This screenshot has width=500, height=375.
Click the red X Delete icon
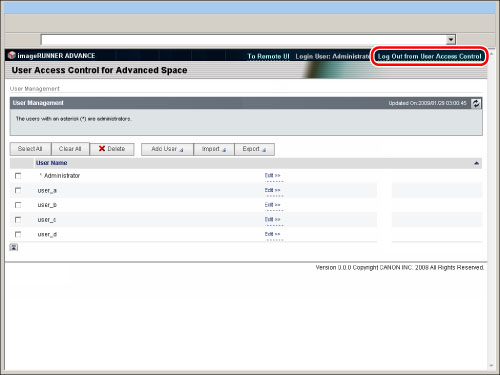click(102, 149)
